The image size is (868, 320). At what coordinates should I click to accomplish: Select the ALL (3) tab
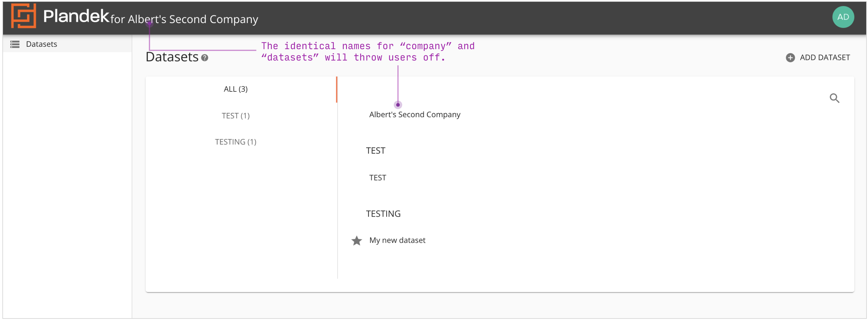coord(236,89)
